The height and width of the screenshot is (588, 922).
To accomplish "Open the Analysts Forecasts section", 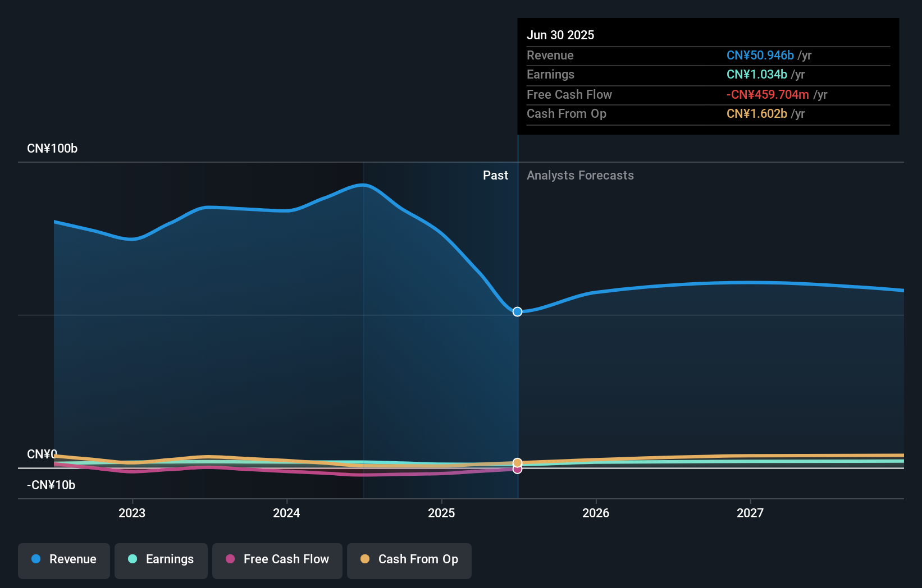I will click(580, 175).
